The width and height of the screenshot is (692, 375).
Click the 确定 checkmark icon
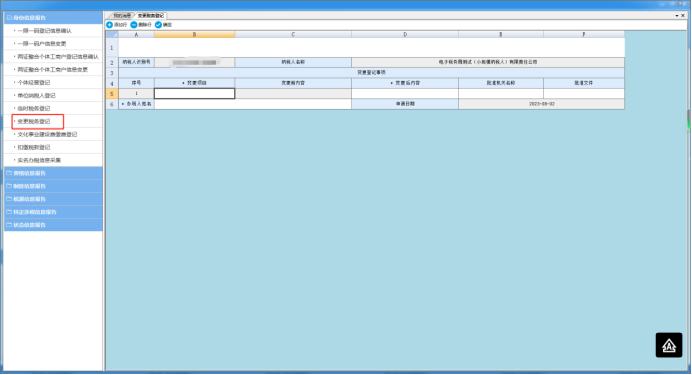point(158,25)
